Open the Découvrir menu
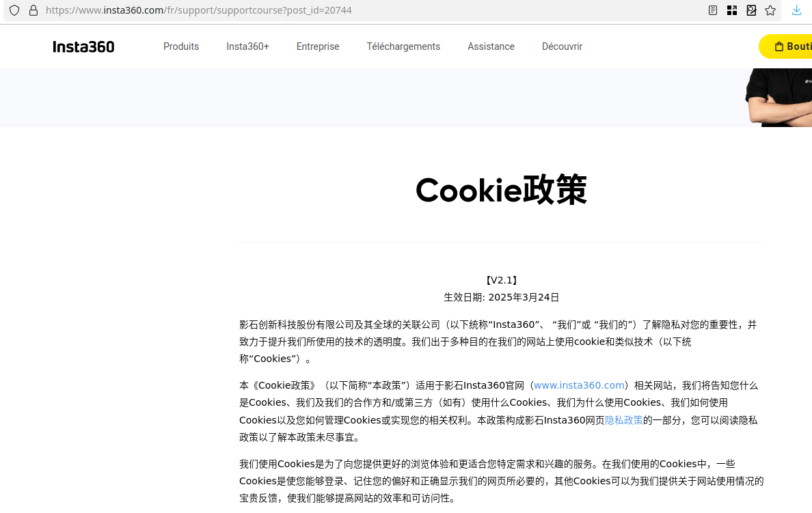The width and height of the screenshot is (812, 513). point(562,46)
